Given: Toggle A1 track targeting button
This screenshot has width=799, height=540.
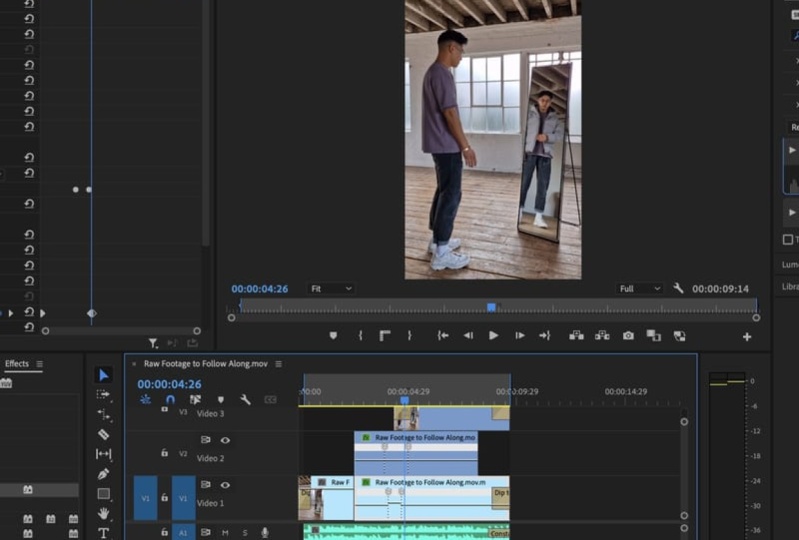Looking at the screenshot, I should pyautogui.click(x=183, y=533).
